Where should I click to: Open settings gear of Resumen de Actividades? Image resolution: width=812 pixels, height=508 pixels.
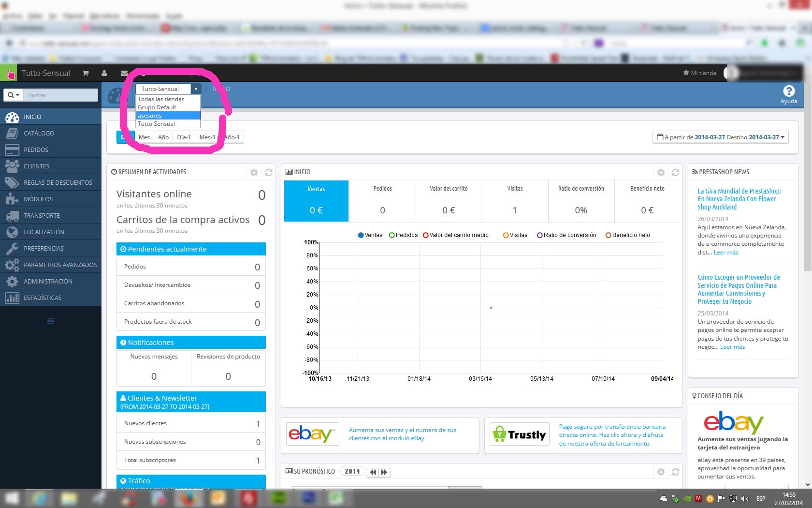254,172
